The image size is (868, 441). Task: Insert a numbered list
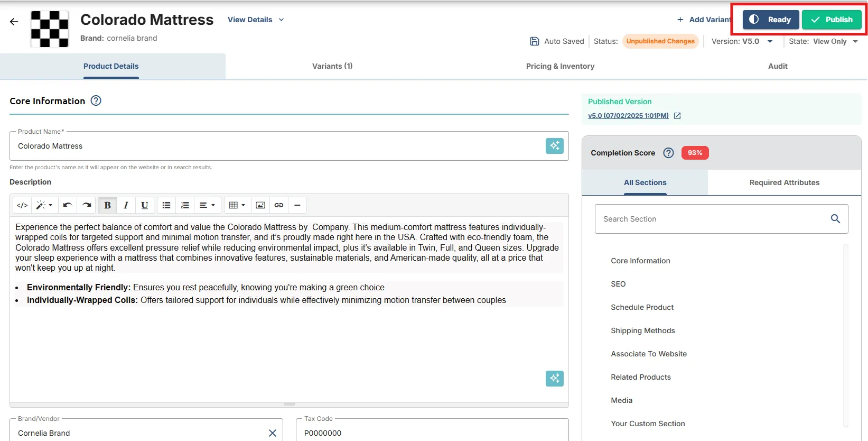[185, 205]
